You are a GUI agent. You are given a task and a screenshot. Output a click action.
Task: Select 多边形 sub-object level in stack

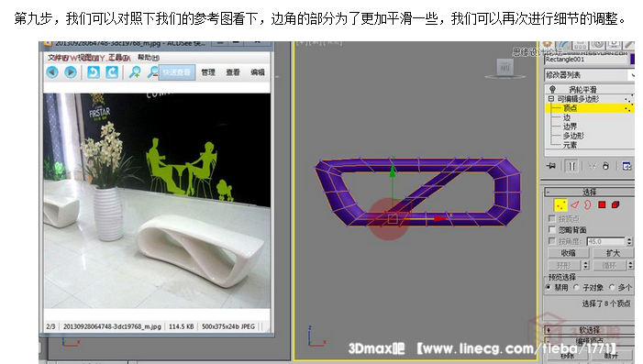click(573, 136)
